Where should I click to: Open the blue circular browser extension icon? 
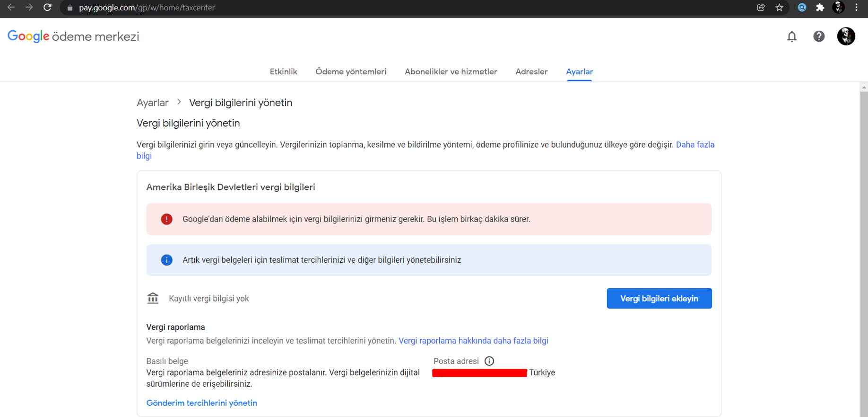[802, 8]
